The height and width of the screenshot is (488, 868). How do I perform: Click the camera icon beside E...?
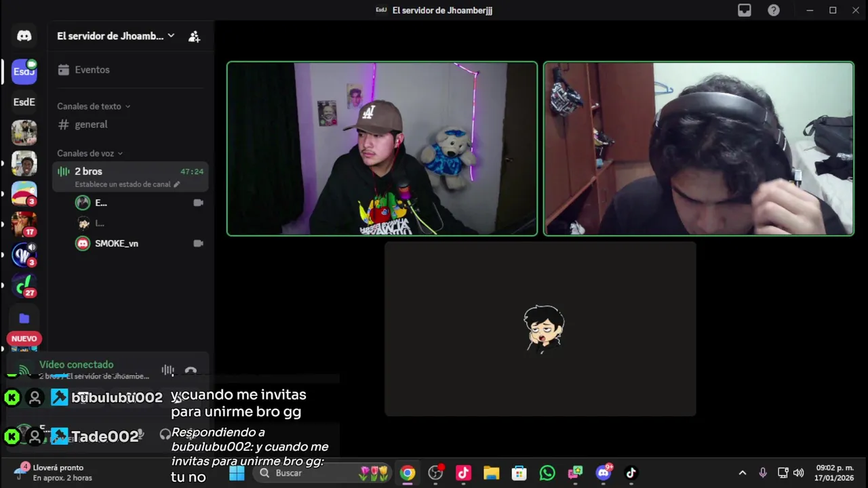click(x=198, y=203)
